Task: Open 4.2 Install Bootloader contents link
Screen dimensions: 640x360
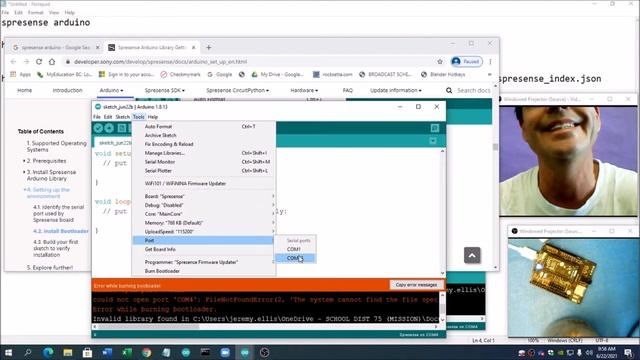Action: [61, 231]
